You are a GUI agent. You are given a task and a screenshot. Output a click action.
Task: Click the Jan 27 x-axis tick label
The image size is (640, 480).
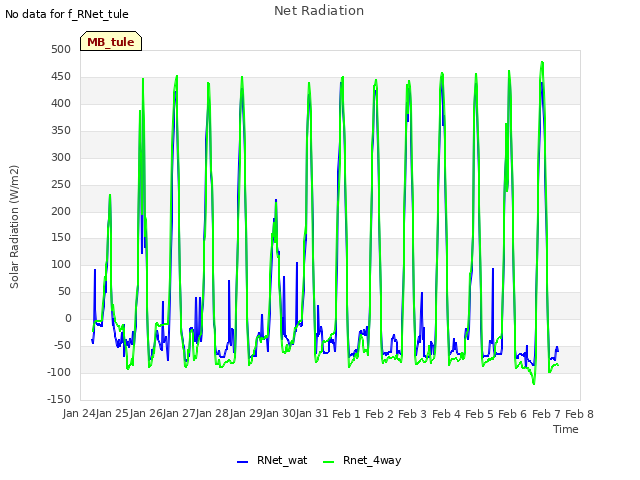point(179,414)
